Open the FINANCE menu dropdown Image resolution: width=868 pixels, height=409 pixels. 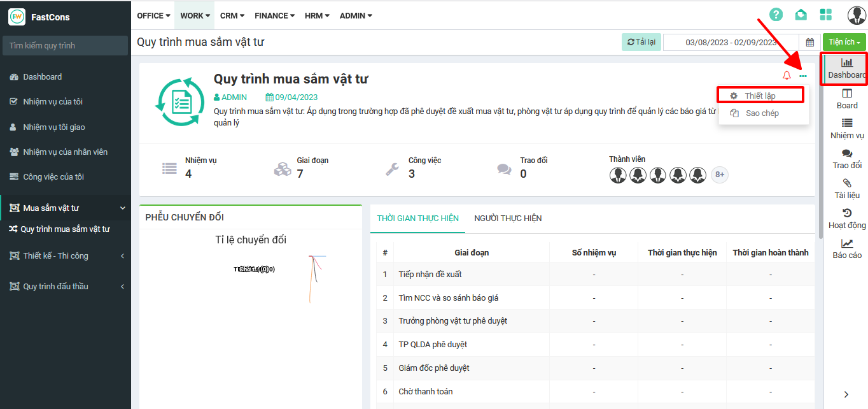(x=274, y=15)
